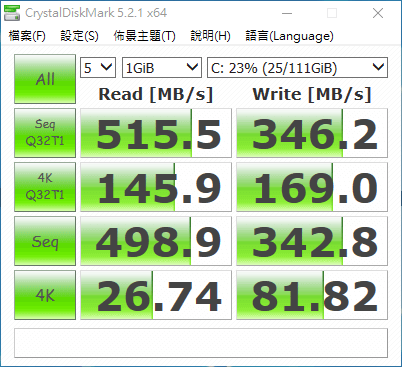Start the plain Seq test

click(x=45, y=241)
